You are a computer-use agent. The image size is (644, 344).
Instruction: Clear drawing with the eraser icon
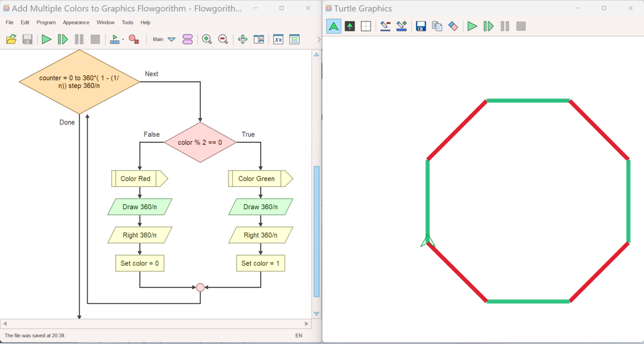click(453, 26)
